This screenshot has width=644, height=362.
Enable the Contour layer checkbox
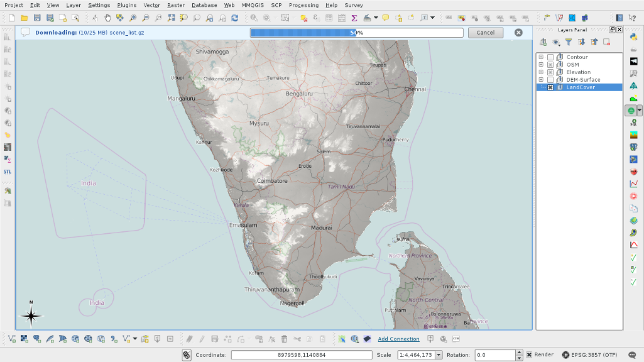[x=550, y=57]
